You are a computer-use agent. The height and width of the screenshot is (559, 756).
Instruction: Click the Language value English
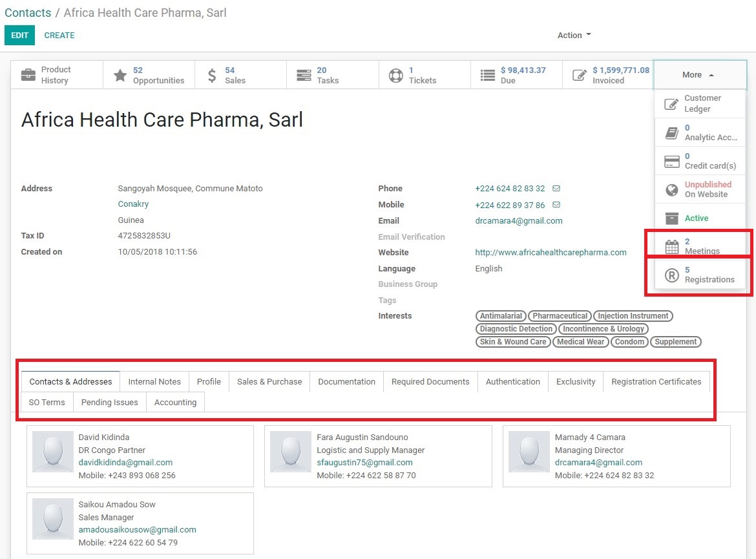click(x=488, y=269)
